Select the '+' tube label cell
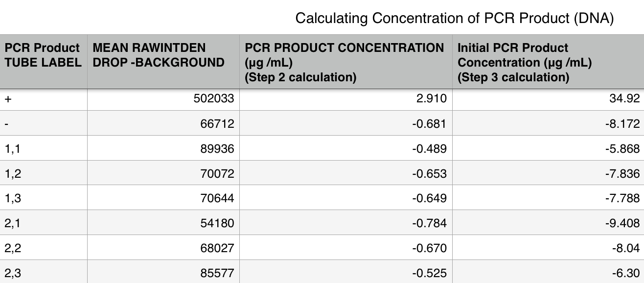Viewport: 644px width, 283px height. [44, 99]
